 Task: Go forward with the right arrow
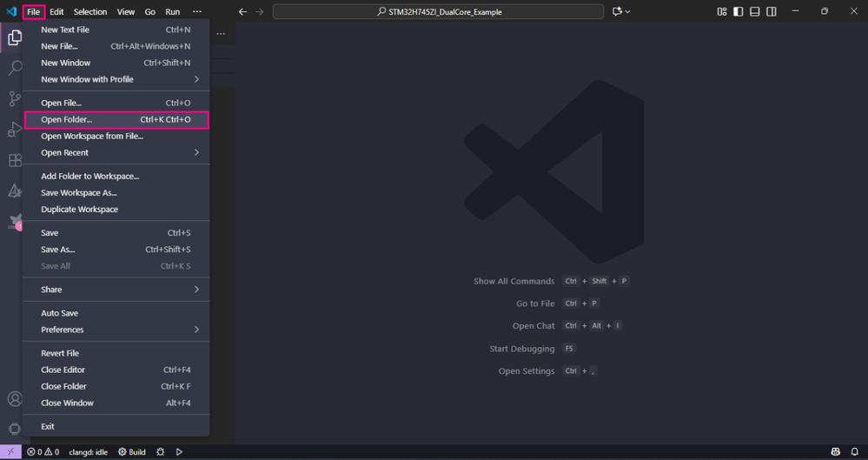click(x=260, y=11)
